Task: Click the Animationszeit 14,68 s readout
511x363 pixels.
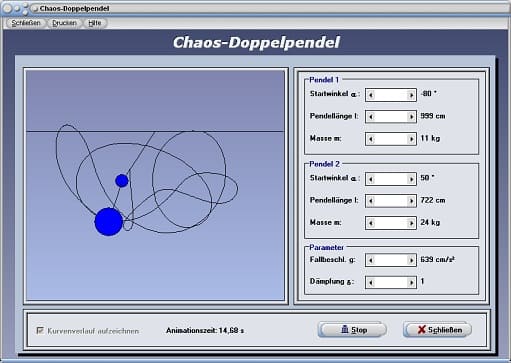Action: point(205,331)
